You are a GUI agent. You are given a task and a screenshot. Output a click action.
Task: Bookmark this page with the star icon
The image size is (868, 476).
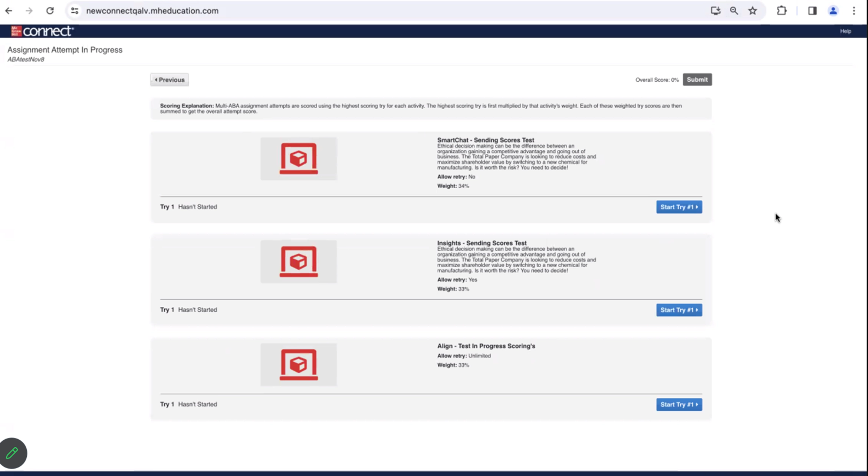[x=752, y=11]
